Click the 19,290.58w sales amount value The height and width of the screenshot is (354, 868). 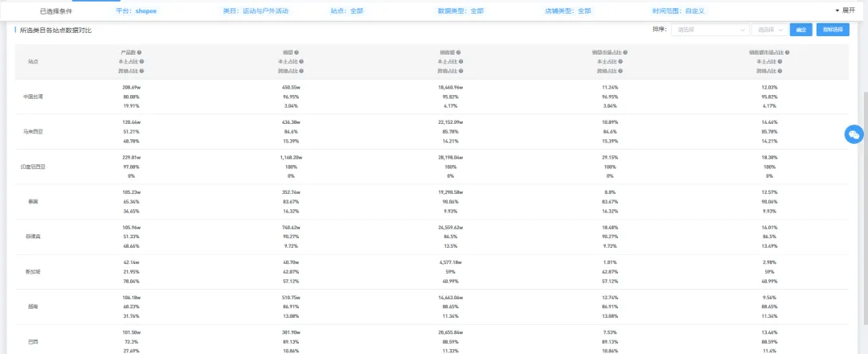click(451, 192)
